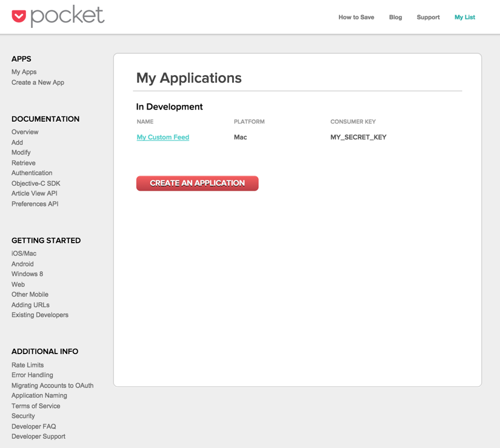Open the Retrieve API documentation
The image size is (500, 448).
click(24, 163)
